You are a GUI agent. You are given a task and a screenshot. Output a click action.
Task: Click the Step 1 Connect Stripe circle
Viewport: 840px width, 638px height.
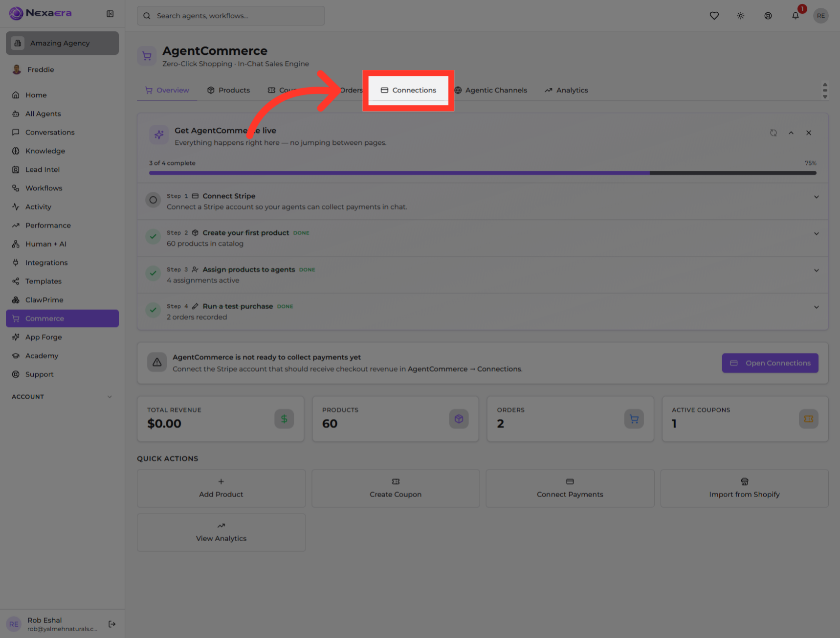(x=153, y=200)
